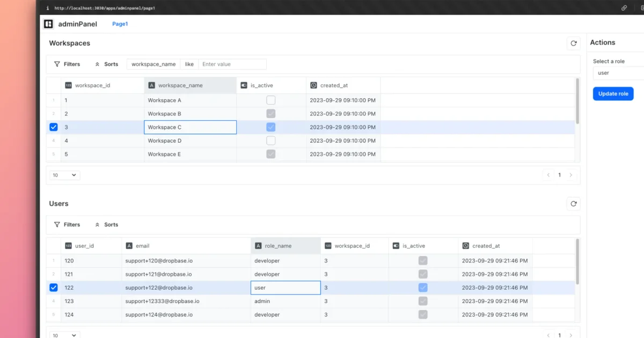Image resolution: width=644 pixels, height=338 pixels.
Task: Click the user_id column type icon
Action: [x=68, y=246]
